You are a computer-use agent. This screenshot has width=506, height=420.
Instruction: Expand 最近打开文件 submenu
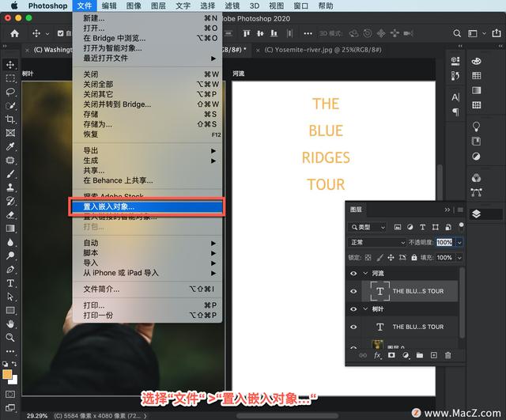click(148, 58)
